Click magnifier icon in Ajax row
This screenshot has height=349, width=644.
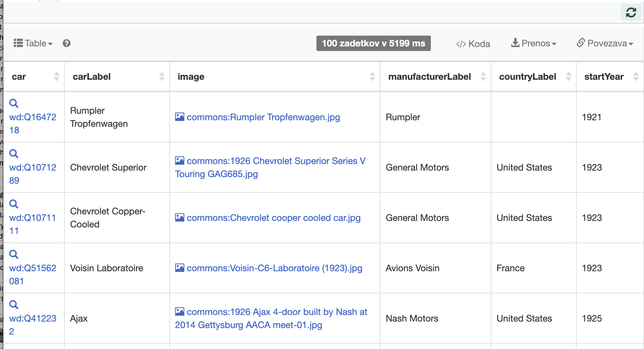14,305
